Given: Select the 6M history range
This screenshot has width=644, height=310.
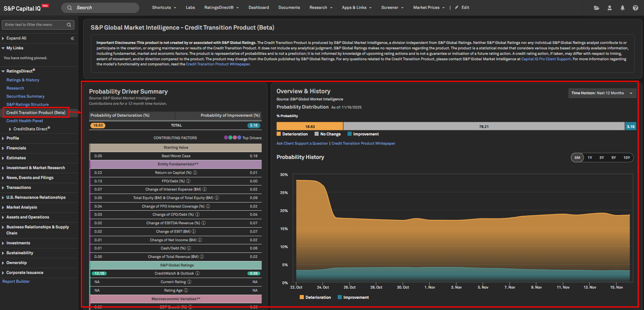Looking at the screenshot, I should tap(577, 158).
